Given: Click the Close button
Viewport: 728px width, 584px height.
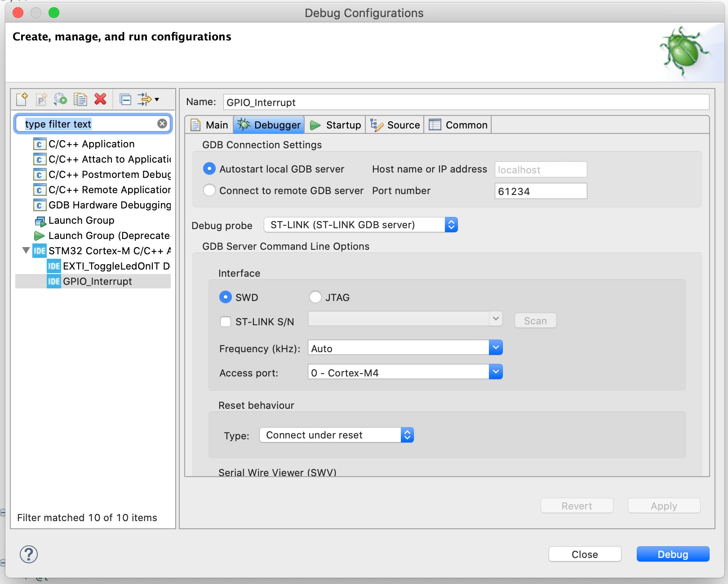Looking at the screenshot, I should pos(585,554).
